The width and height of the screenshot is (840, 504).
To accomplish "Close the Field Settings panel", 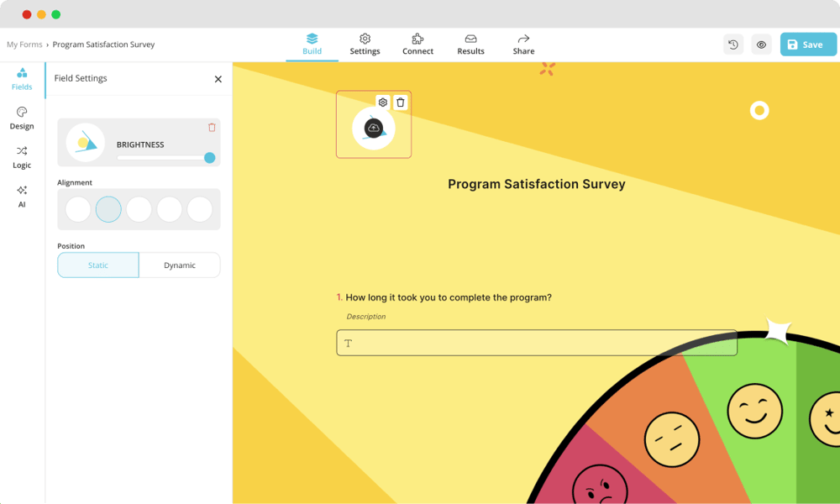I will point(218,79).
